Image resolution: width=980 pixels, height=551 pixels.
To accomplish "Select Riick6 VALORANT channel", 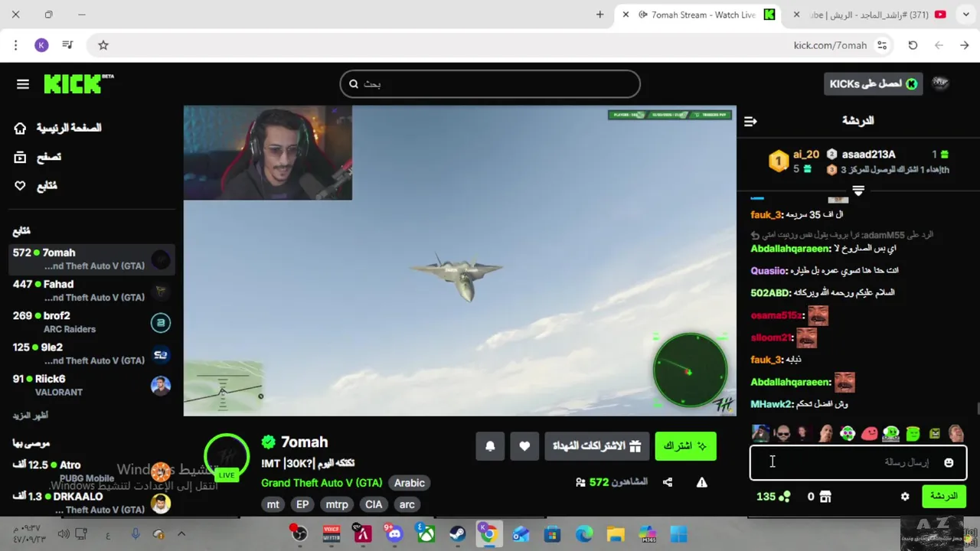I will (x=92, y=384).
